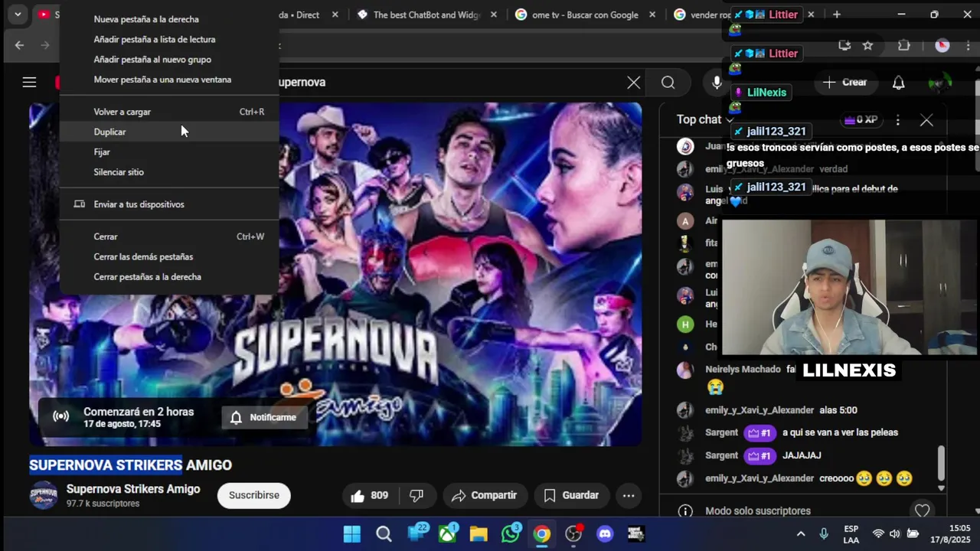Close the ome tv Google tab
Image resolution: width=980 pixels, height=551 pixels.
[652, 15]
